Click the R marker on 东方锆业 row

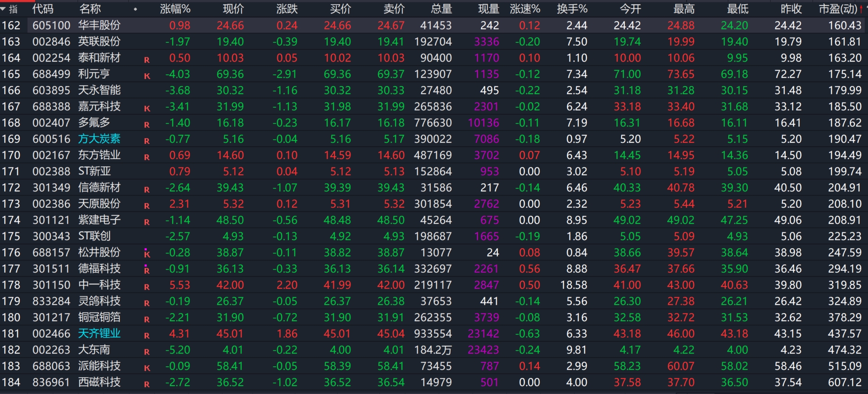[147, 157]
